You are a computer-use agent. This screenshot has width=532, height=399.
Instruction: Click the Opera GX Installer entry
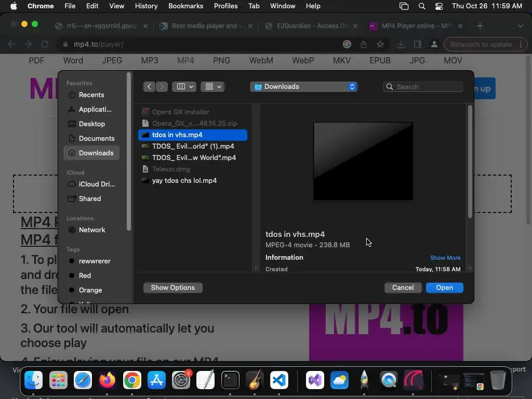click(193, 112)
